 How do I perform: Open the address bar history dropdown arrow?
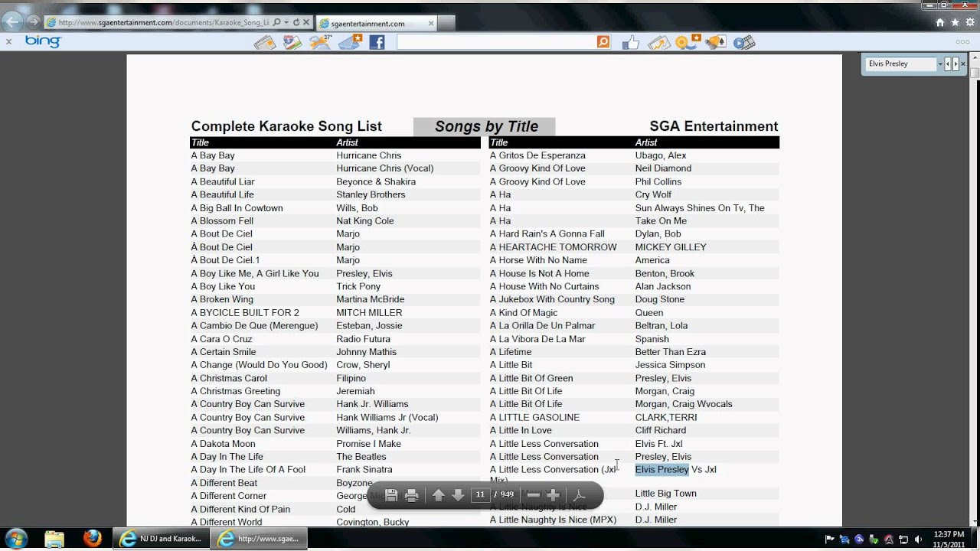(x=286, y=23)
